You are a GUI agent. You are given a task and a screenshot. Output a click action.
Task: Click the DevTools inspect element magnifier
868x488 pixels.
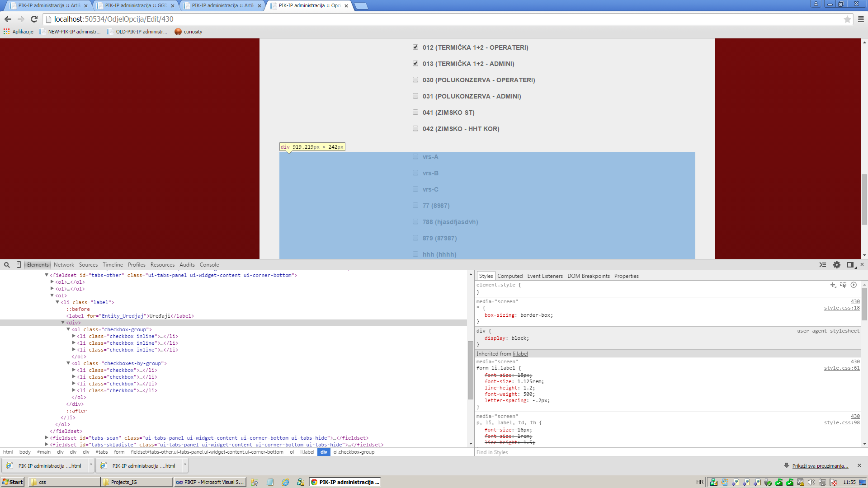[7, 265]
